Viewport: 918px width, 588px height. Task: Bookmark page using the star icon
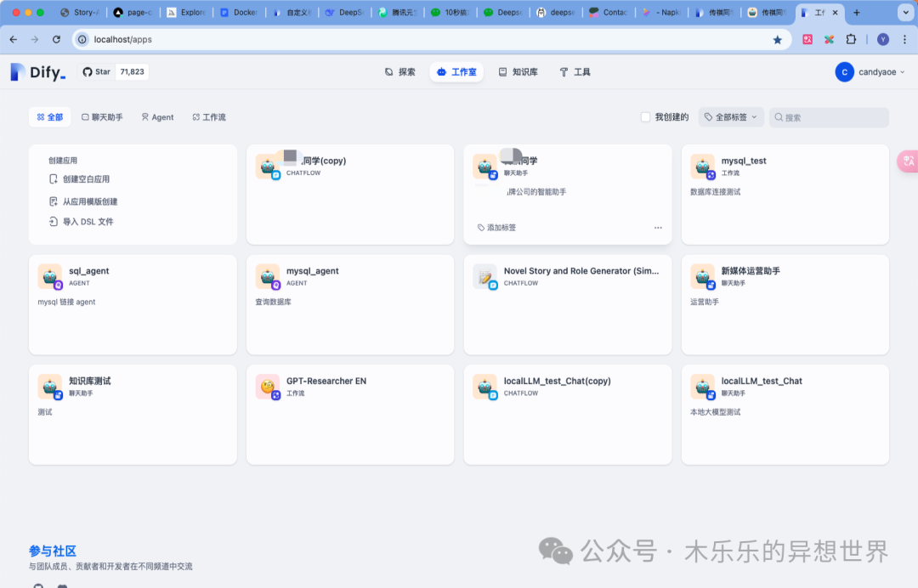click(778, 40)
